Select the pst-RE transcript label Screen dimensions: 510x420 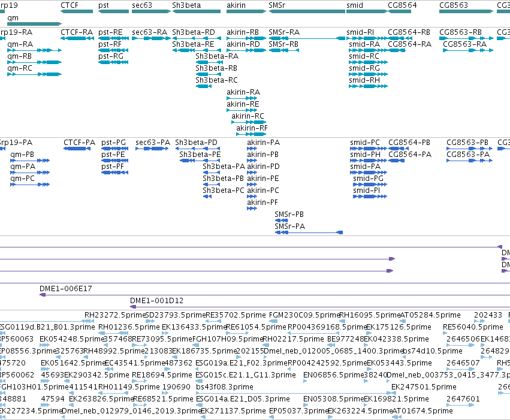(x=110, y=32)
